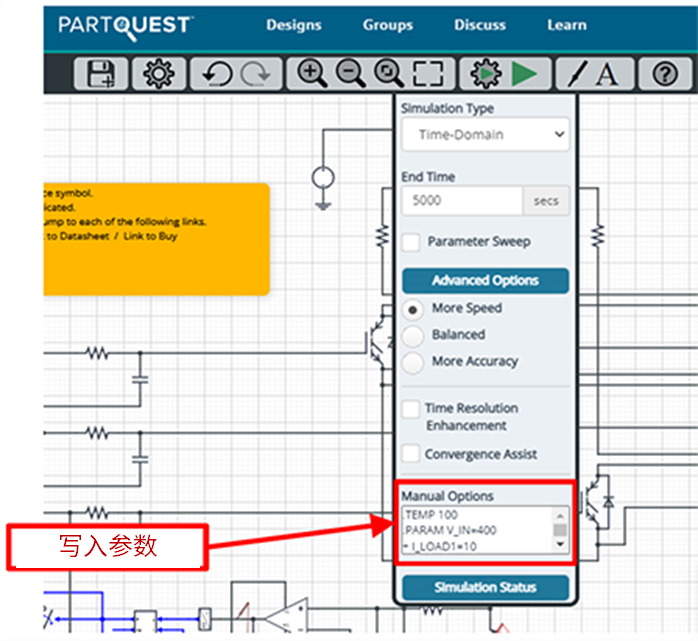Image resolution: width=698 pixels, height=641 pixels.
Task: Undo the last schematic change
Action: click(x=217, y=74)
